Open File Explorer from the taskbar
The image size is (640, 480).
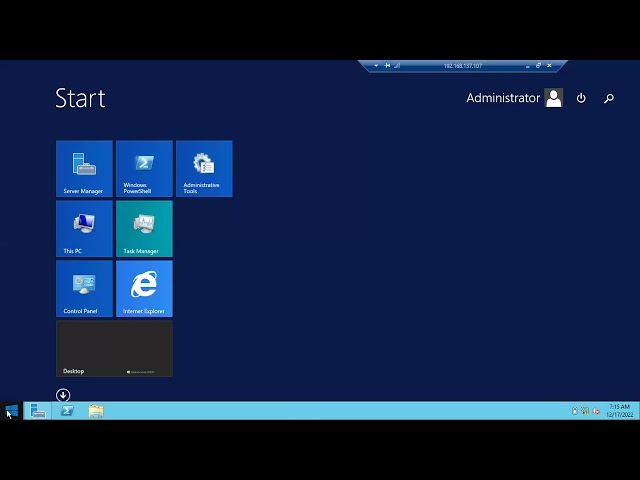click(x=96, y=411)
